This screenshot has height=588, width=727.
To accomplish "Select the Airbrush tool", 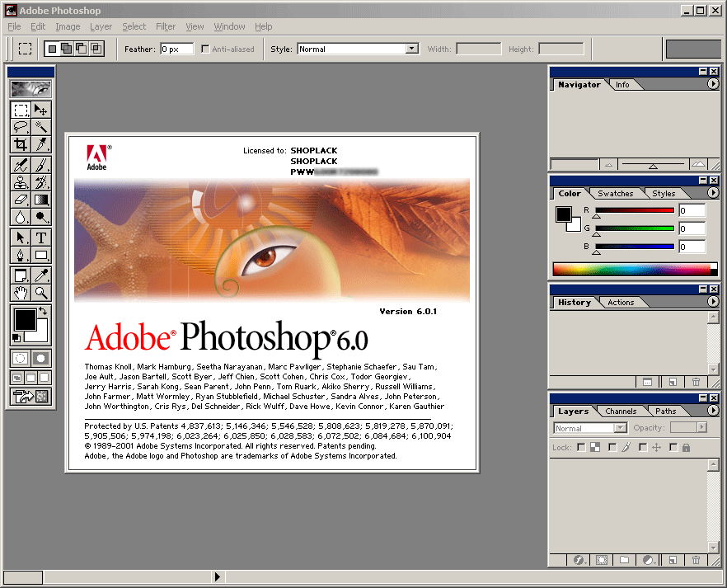I will [21, 165].
